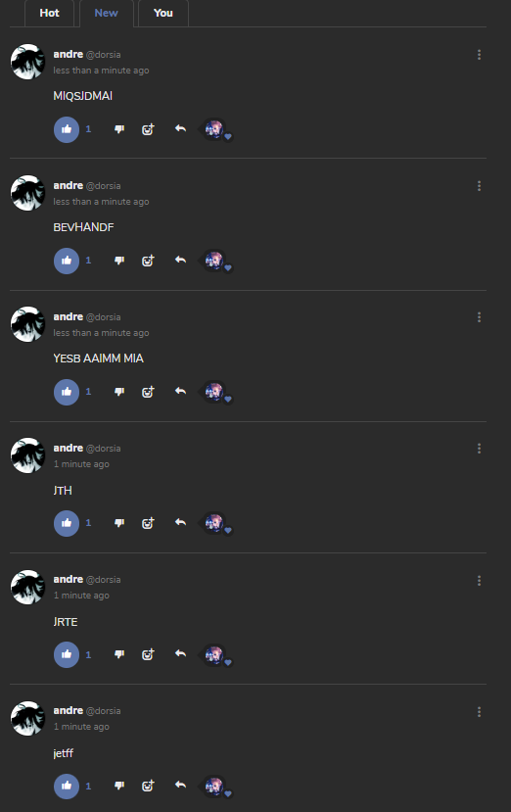The width and height of the screenshot is (511, 812).
Task: Click the andre username on the JRTE comment
Action: [x=68, y=579]
